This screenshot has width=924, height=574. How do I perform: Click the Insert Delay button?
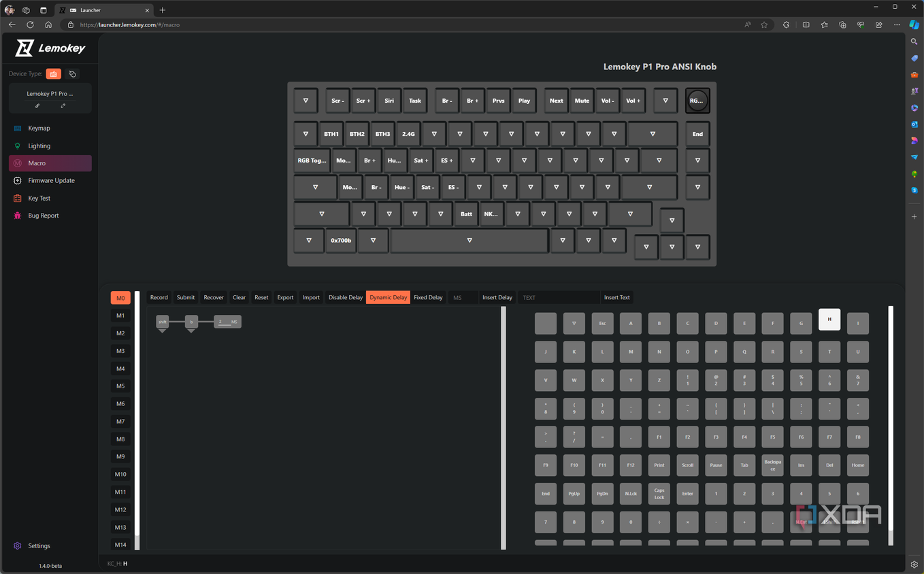497,297
